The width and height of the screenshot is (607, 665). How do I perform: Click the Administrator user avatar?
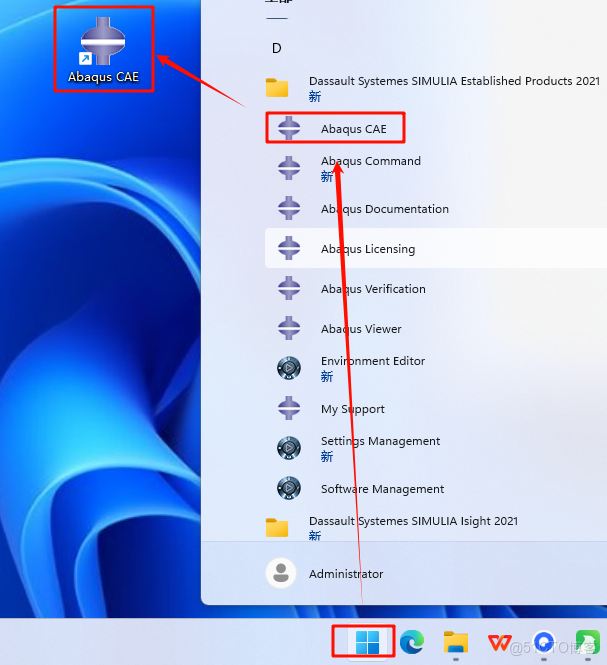click(x=280, y=573)
